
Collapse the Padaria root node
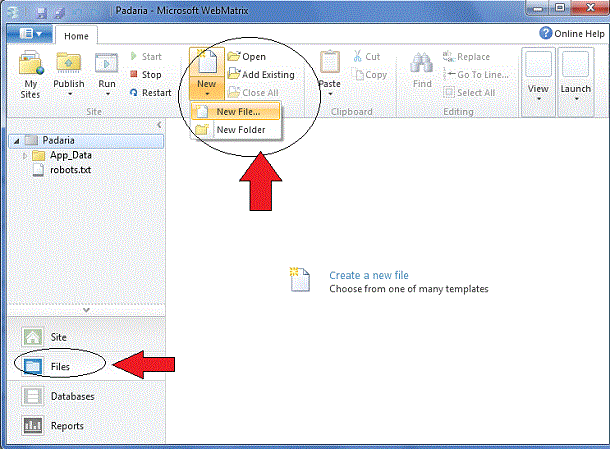(16, 141)
